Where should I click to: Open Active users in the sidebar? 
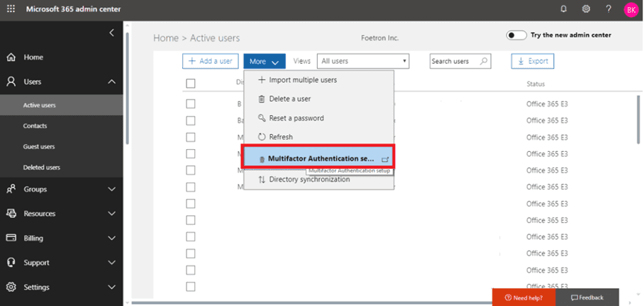tap(62, 105)
